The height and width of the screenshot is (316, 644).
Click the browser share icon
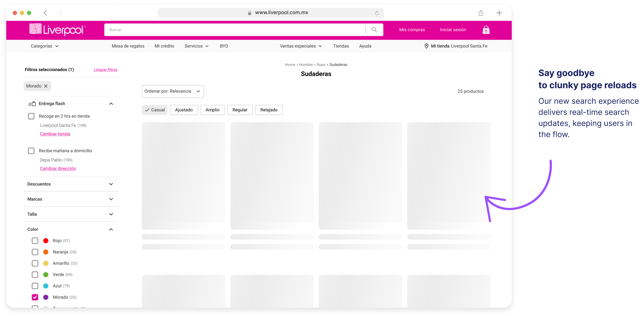coord(481,13)
